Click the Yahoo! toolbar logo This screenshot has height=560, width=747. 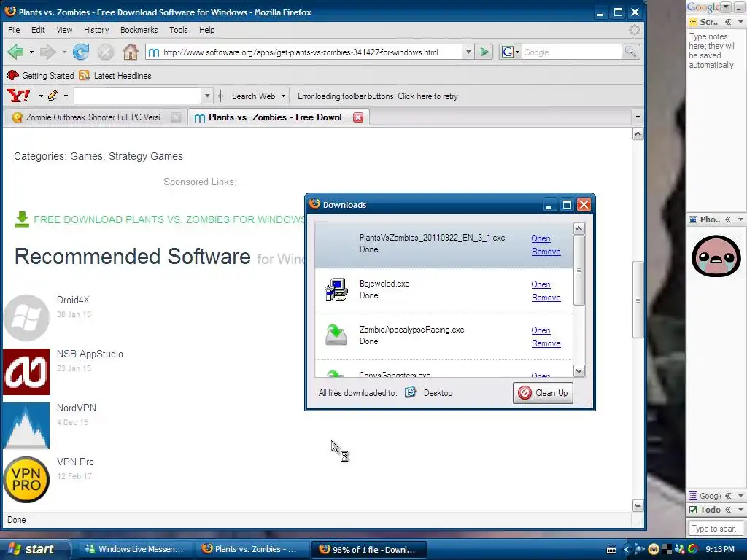pyautogui.click(x=18, y=96)
